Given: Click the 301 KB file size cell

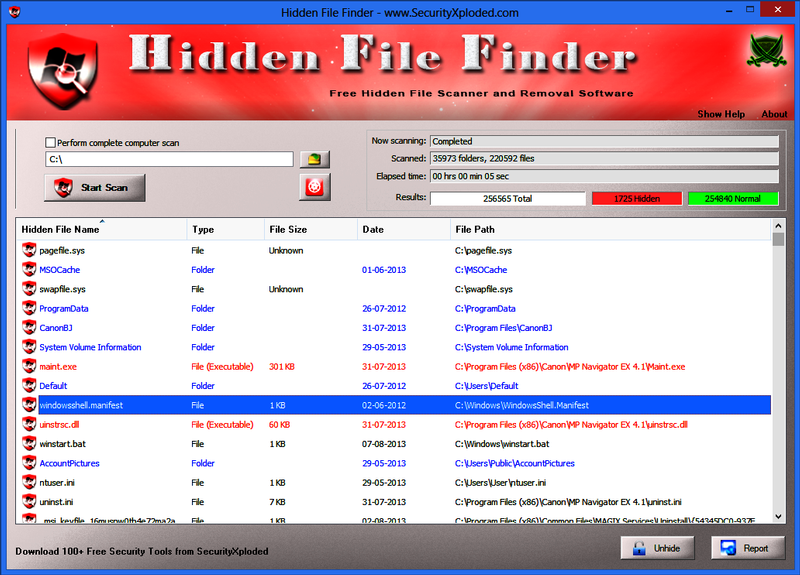Looking at the screenshot, I should (x=282, y=367).
